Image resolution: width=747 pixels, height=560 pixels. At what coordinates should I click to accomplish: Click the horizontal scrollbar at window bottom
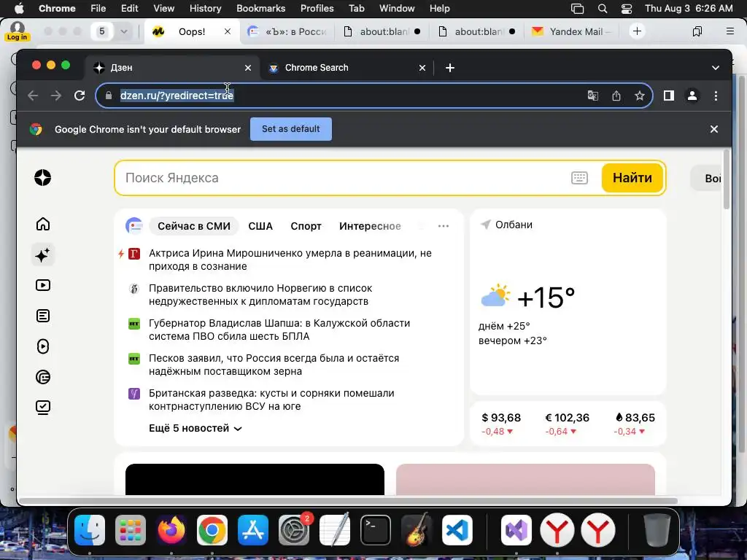(348, 501)
